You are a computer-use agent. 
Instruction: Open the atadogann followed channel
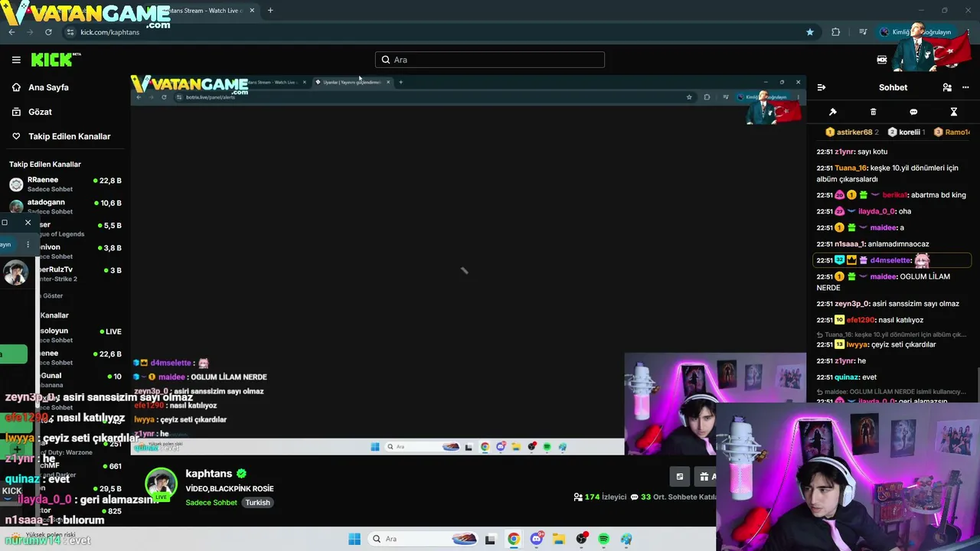[65, 206]
